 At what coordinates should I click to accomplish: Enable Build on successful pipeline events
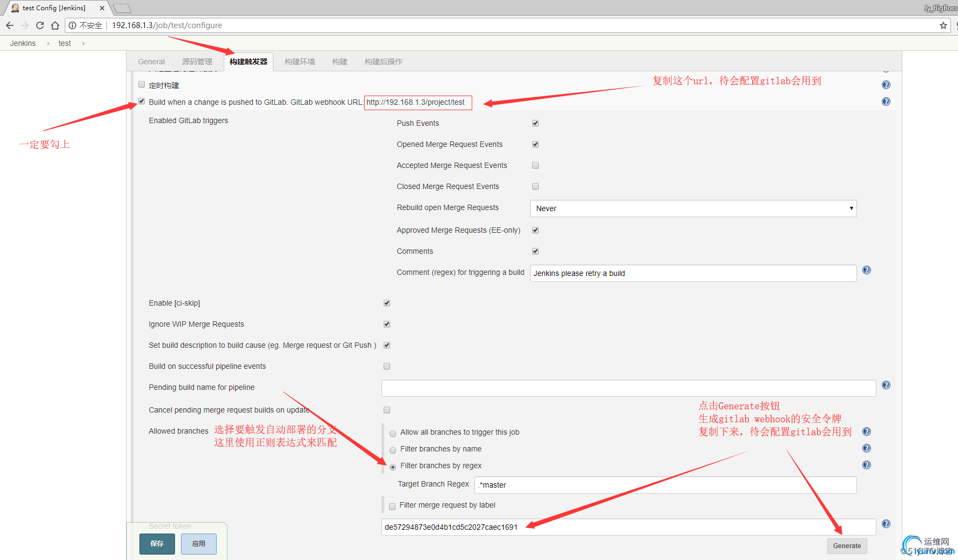coord(387,366)
